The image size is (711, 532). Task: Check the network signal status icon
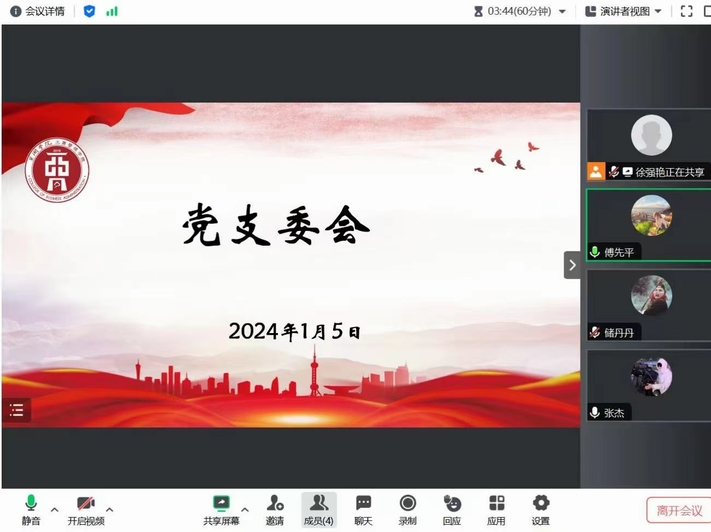pos(111,11)
